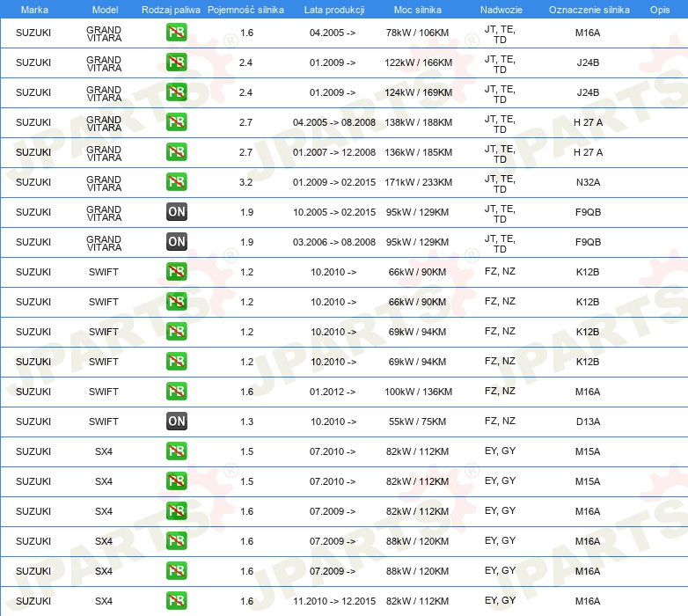
Task: Click the 04.2005 -> 08.2008 production years
Action: (334, 122)
